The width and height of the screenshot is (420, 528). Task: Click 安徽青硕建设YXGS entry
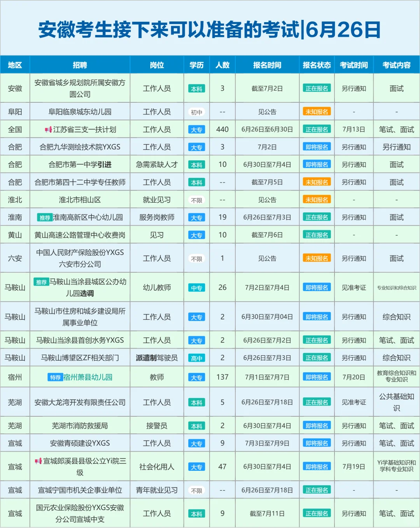tap(80, 444)
